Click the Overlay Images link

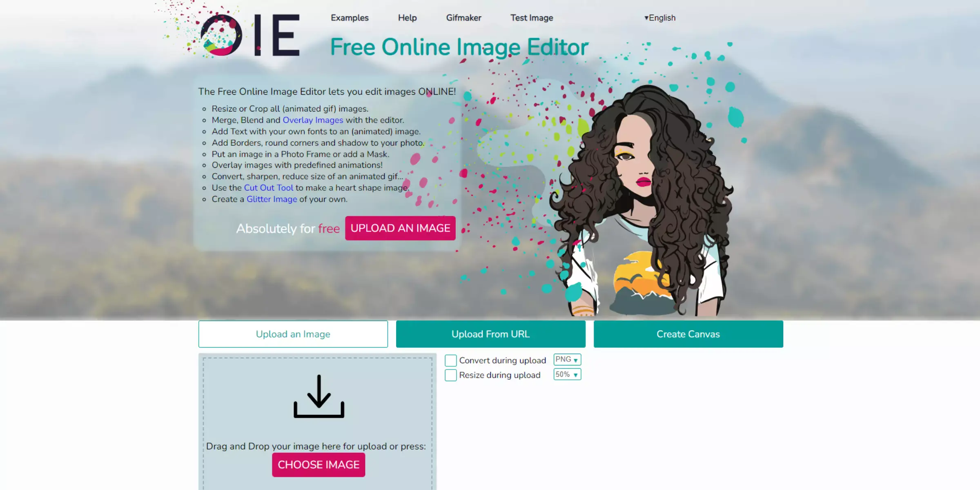(312, 120)
